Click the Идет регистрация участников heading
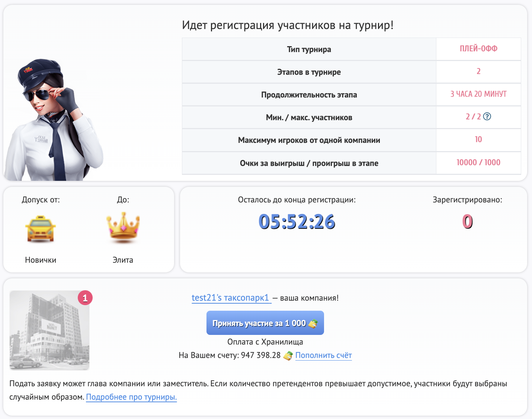532x419 pixels. (x=288, y=25)
